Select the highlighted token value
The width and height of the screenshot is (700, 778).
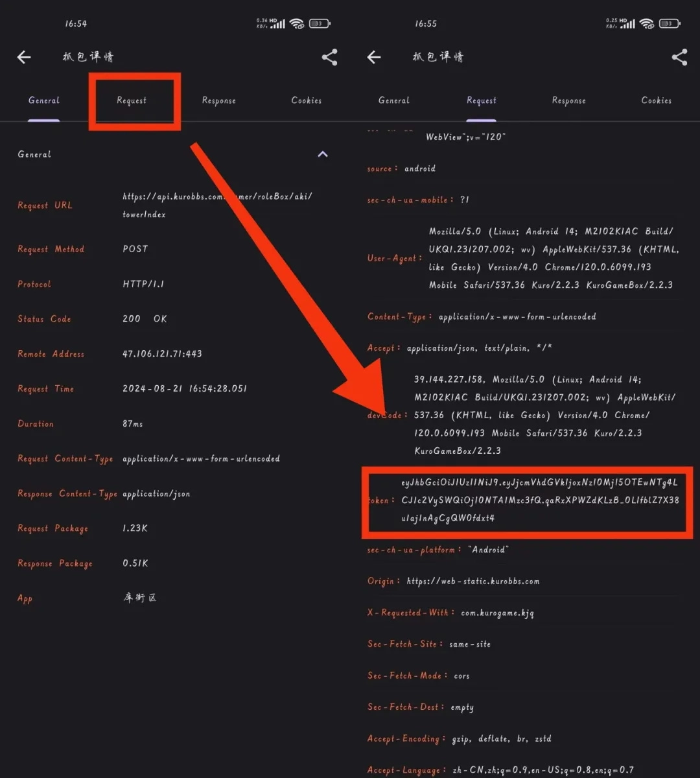540,501
